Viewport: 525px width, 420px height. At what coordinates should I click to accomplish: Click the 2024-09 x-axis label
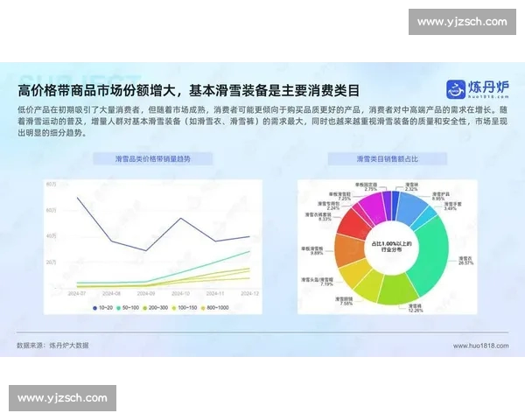pos(146,293)
